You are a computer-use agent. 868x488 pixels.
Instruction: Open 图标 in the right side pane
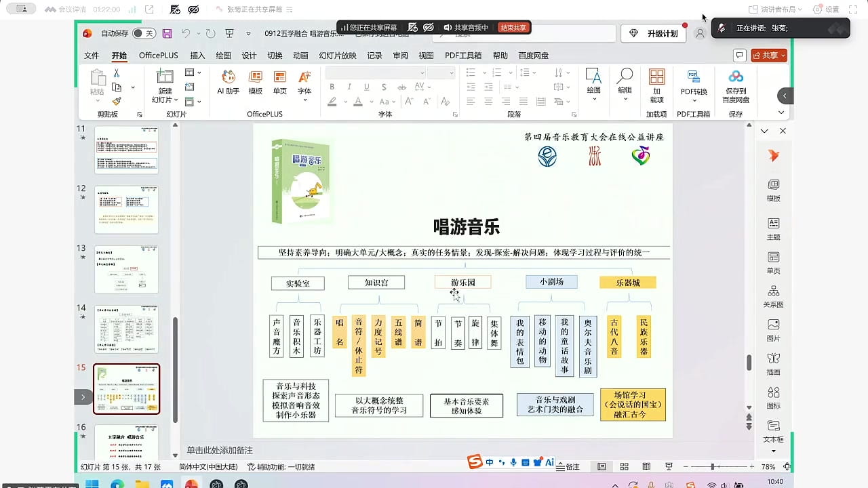773,398
